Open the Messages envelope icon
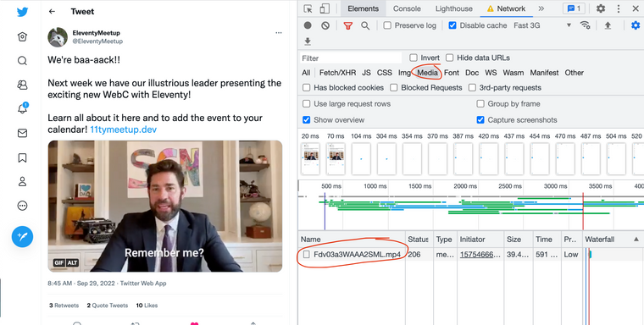This screenshot has height=325, width=644. pyautogui.click(x=22, y=133)
